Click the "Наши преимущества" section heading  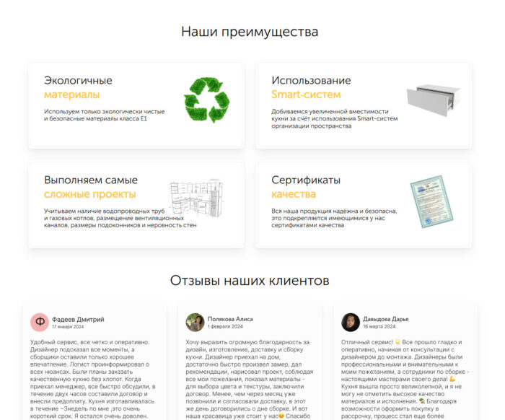250,32
